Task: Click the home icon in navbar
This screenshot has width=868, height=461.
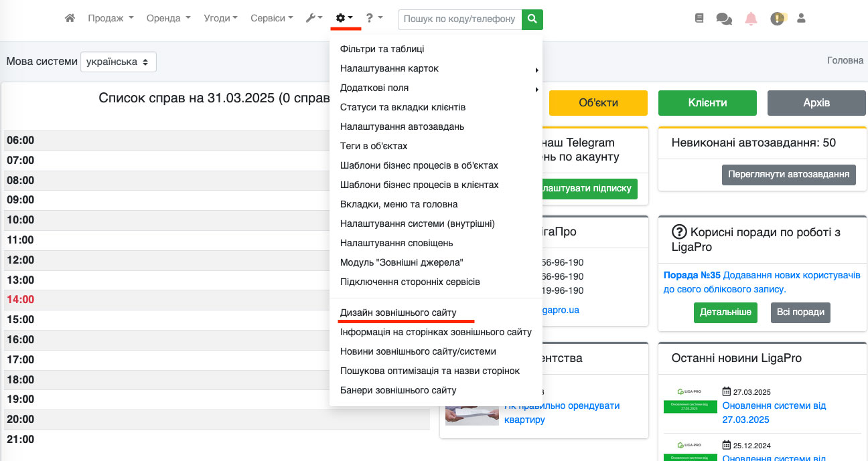Action: point(70,19)
